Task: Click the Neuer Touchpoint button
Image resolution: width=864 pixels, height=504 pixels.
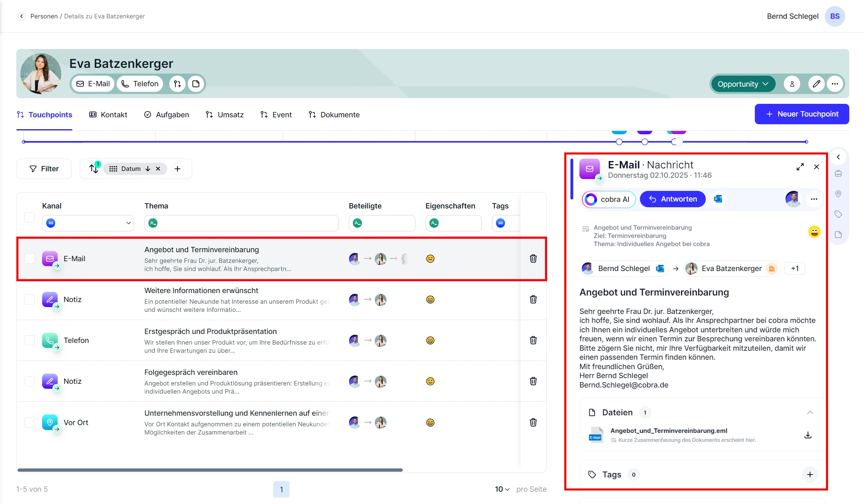Action: pos(801,114)
